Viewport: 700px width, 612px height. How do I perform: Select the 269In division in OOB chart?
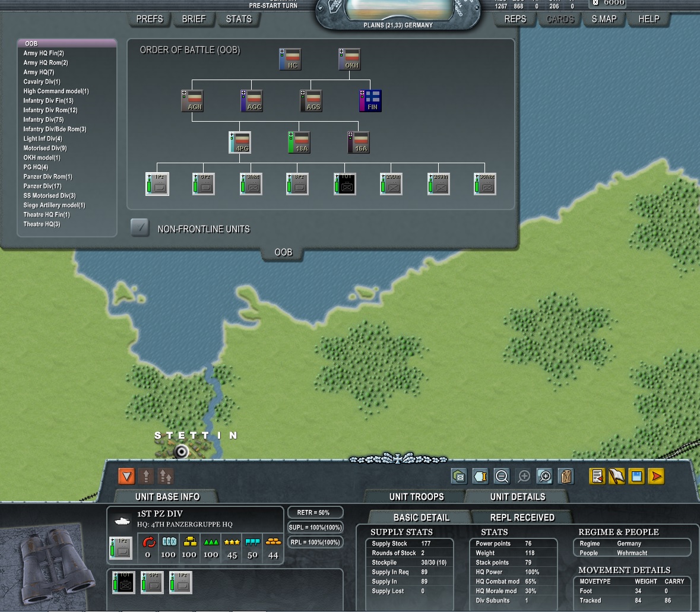438,184
